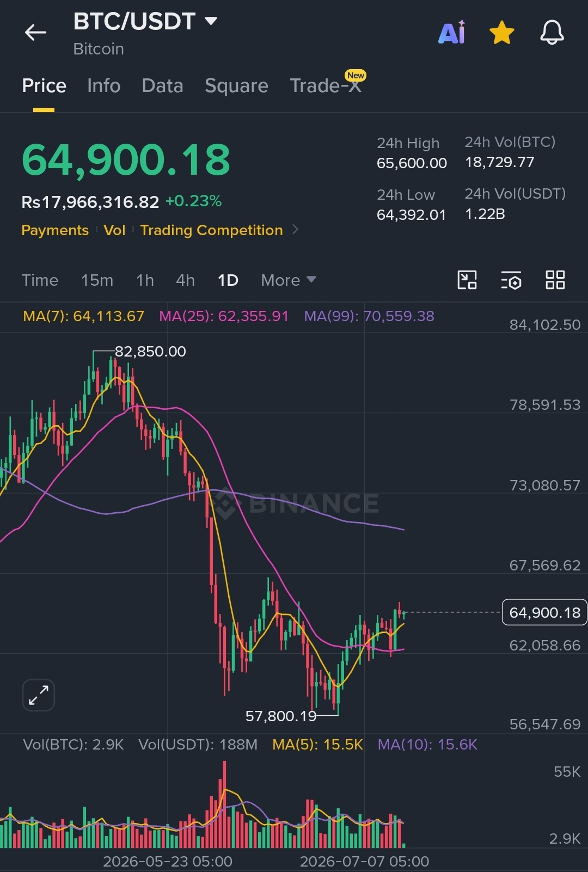Tap the Vol(BTC) 2.9K label
588x872 pixels.
73,744
